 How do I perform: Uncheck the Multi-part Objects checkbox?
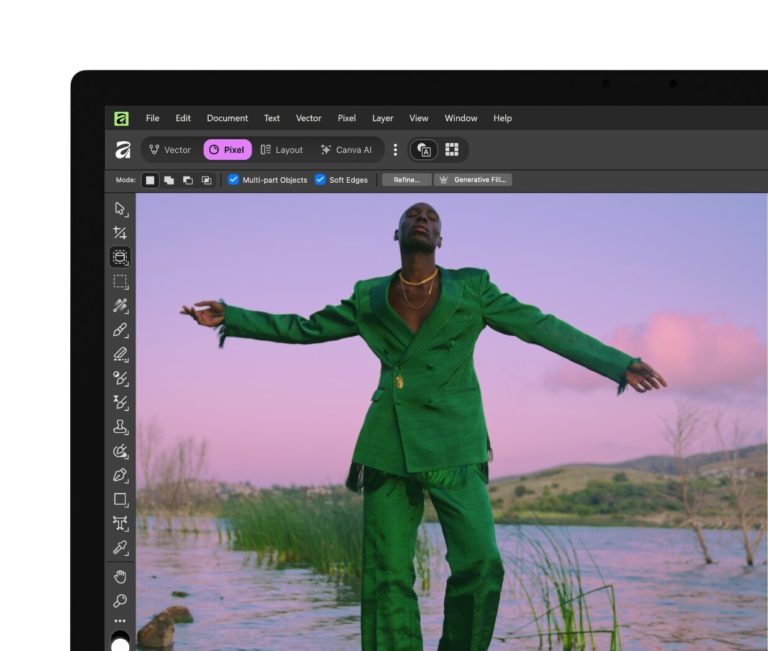[234, 180]
